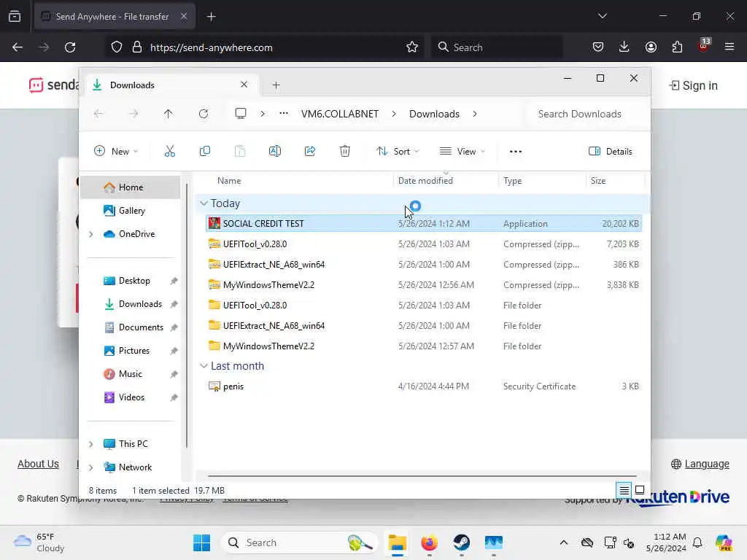Open Music in quick access
This screenshot has height=560, width=747.
pos(131,374)
